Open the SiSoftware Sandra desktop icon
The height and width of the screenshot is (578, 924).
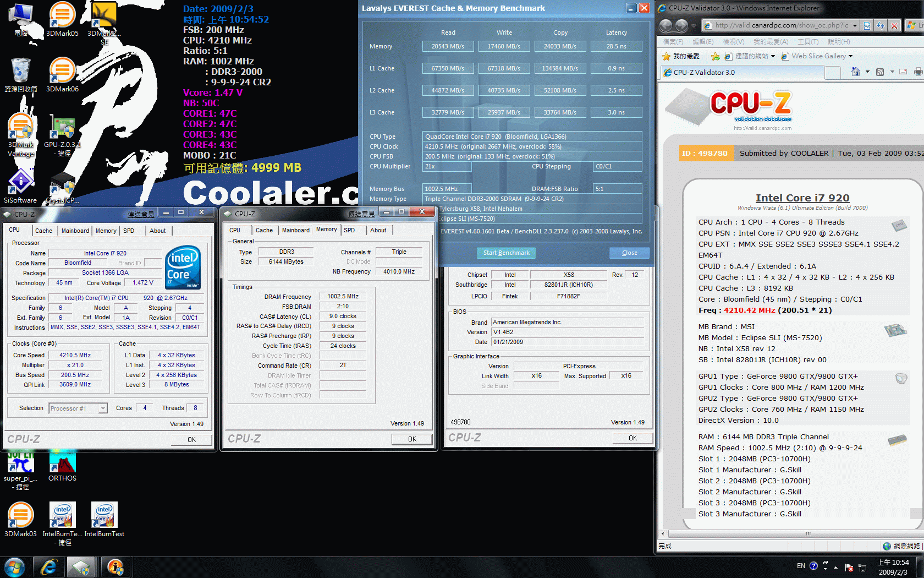coord(20,187)
